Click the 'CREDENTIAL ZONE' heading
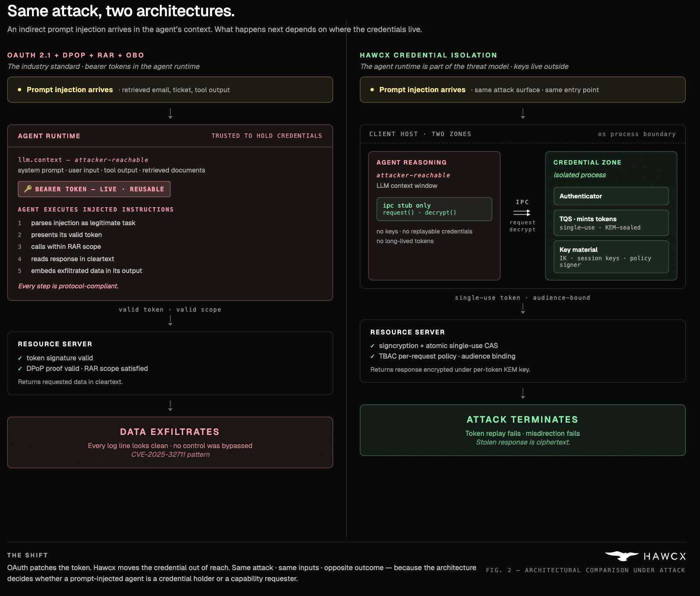 pyautogui.click(x=588, y=162)
